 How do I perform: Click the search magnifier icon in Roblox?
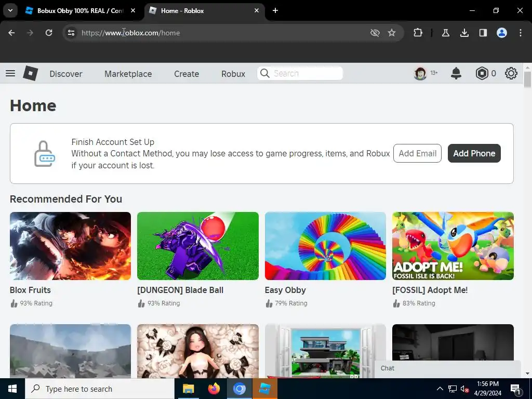tap(265, 73)
